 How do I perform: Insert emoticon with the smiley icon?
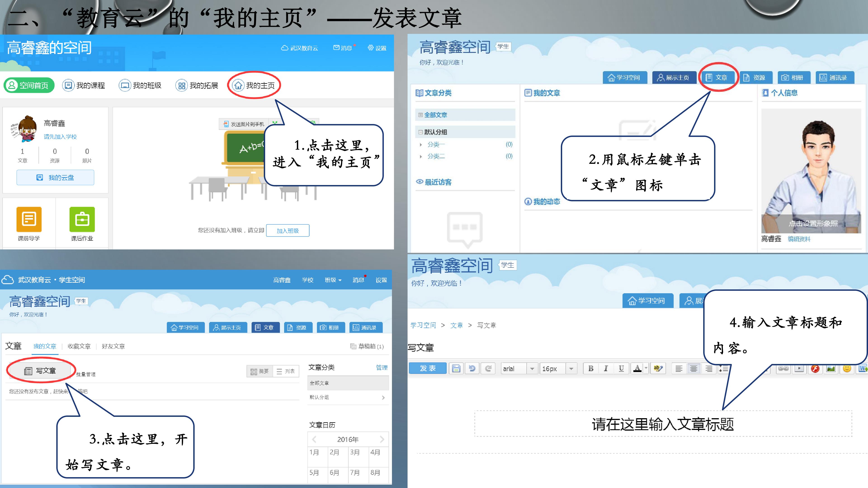(x=847, y=368)
